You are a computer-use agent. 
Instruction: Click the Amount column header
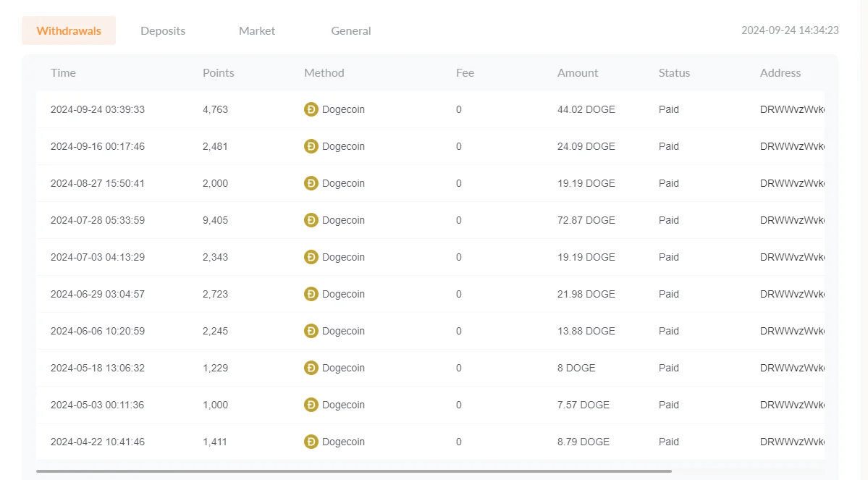click(578, 72)
